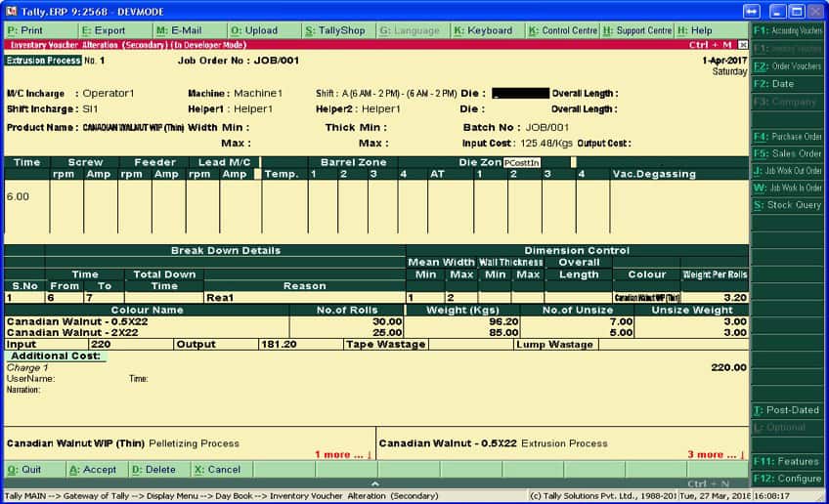Viewport: 829px width, 504px height.
Task: Click the double-arrow resize icon in title bar
Action: tap(751, 11)
